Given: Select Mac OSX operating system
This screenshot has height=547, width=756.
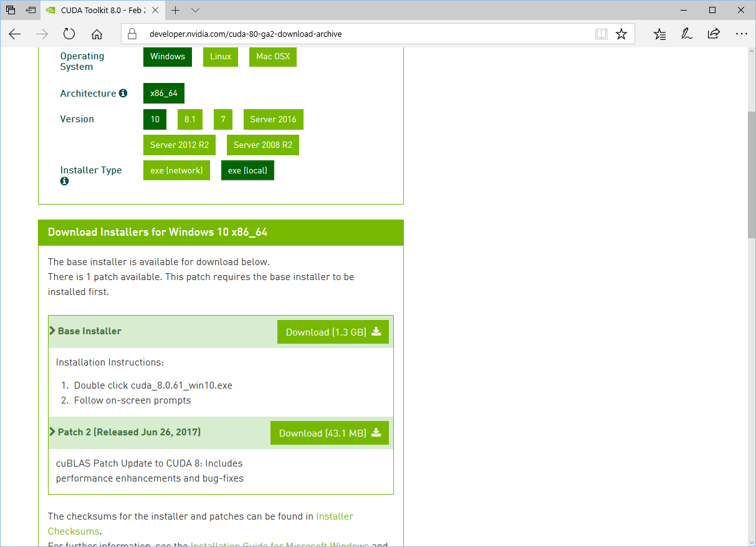Looking at the screenshot, I should [x=273, y=56].
